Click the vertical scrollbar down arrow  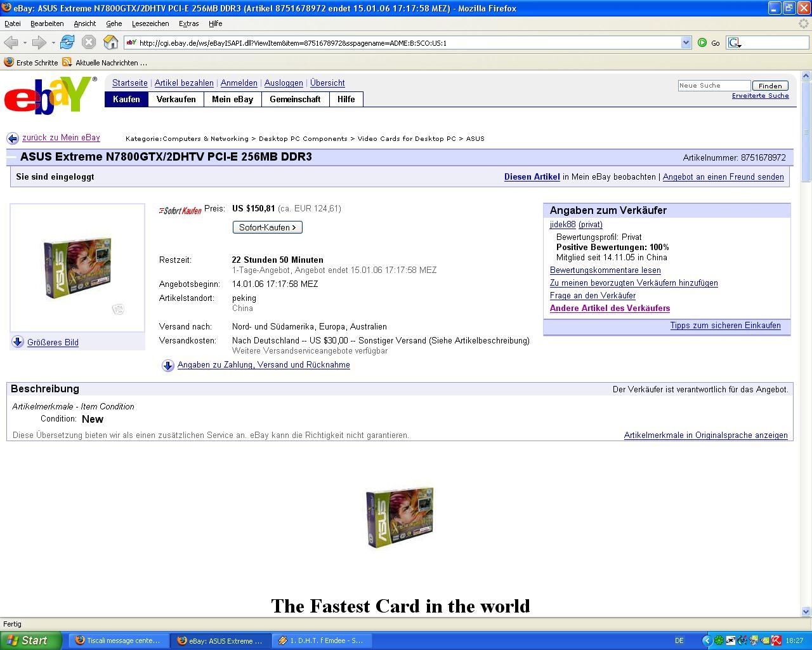point(806,611)
